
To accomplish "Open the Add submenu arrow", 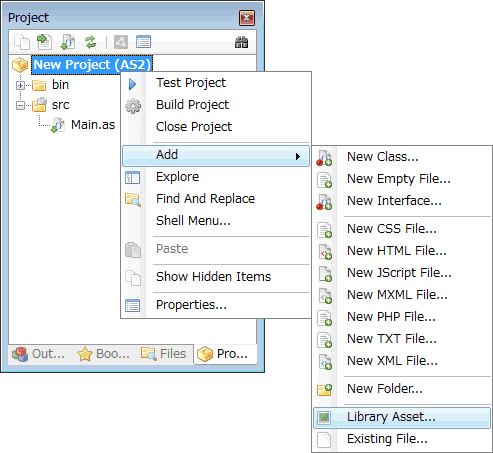I will (298, 156).
